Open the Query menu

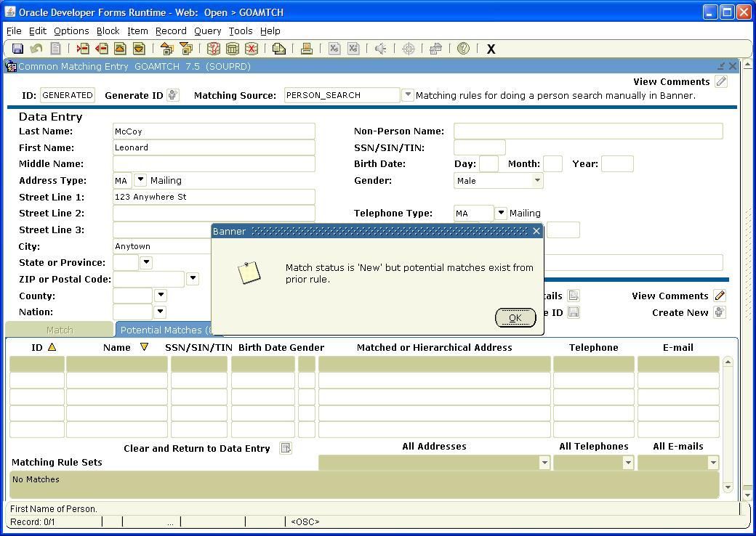(208, 31)
